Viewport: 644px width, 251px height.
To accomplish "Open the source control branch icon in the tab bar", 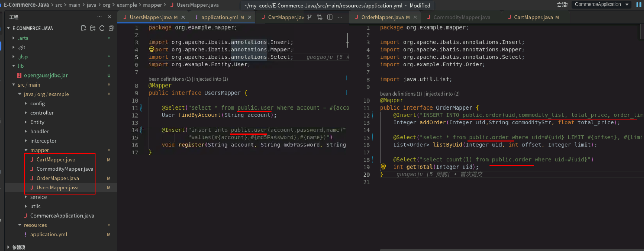I will (309, 17).
